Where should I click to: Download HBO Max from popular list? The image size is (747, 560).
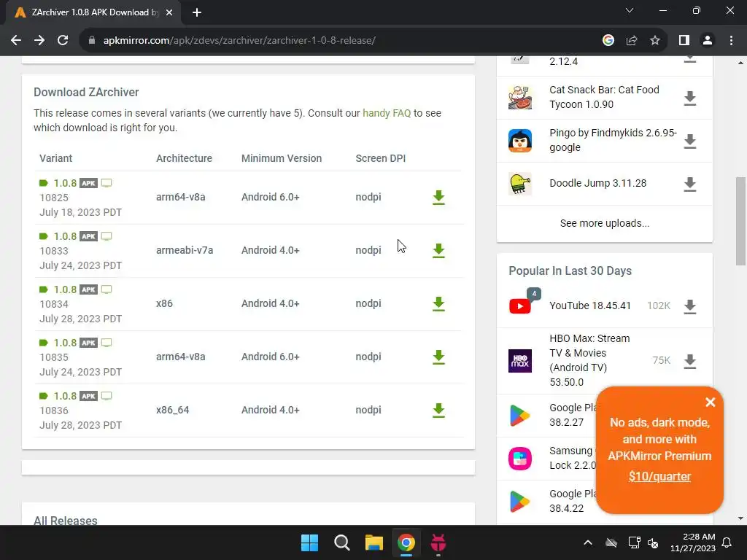coord(689,362)
